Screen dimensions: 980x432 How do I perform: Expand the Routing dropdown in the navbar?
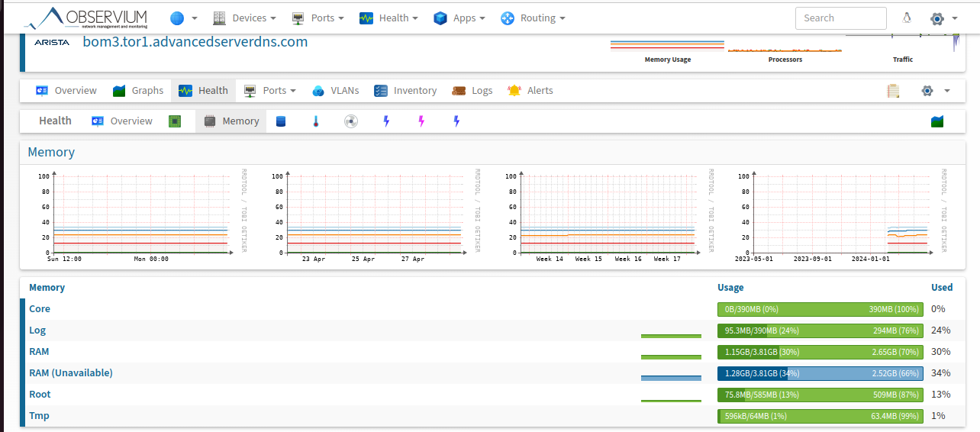[x=534, y=18]
